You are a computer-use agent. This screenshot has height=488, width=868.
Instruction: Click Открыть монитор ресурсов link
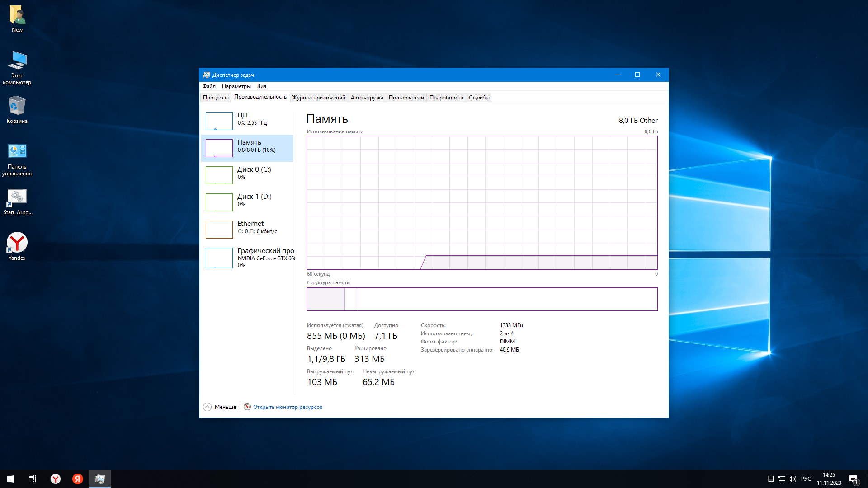(287, 407)
